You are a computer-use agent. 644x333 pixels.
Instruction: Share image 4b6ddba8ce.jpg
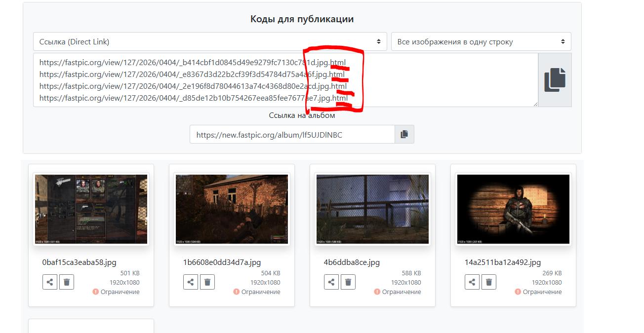[x=331, y=282]
